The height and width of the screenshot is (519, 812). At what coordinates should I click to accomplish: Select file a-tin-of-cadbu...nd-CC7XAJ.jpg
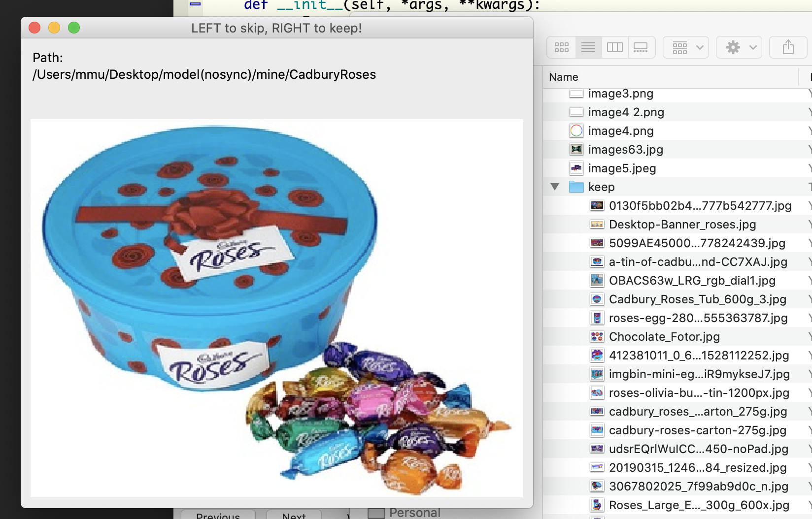tap(698, 262)
